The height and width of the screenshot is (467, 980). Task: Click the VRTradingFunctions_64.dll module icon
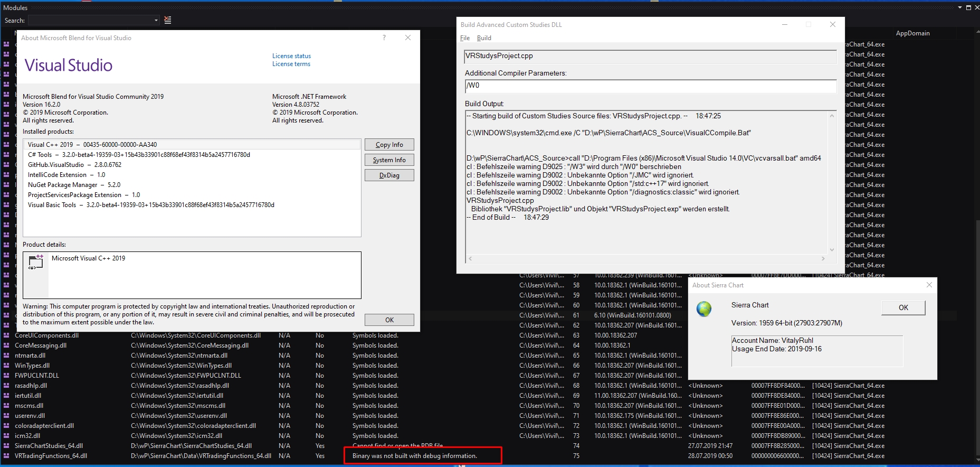6,456
